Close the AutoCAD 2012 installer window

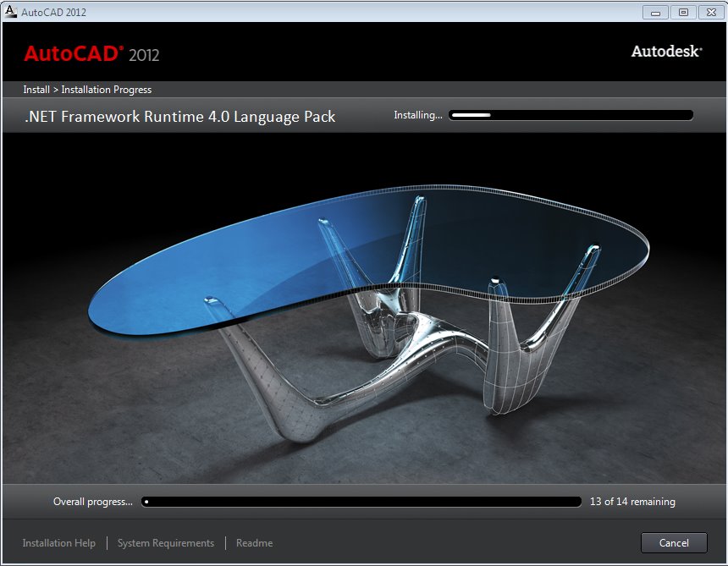tap(711, 13)
